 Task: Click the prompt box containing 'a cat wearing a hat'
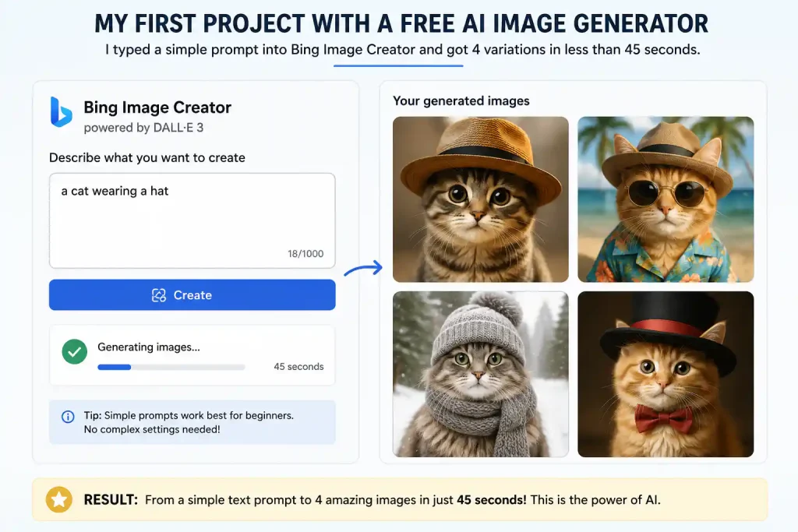[x=192, y=220]
